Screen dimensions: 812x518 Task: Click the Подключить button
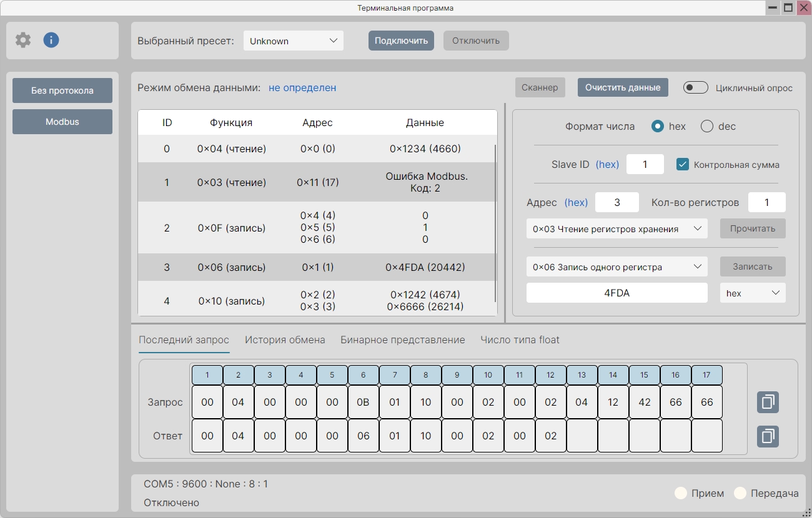tap(401, 41)
